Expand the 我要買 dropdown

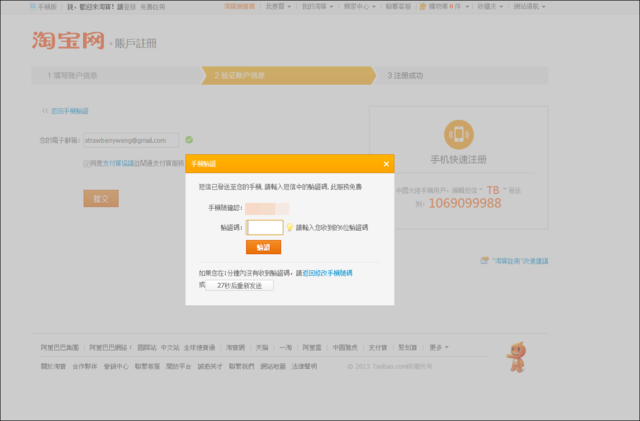point(278,7)
